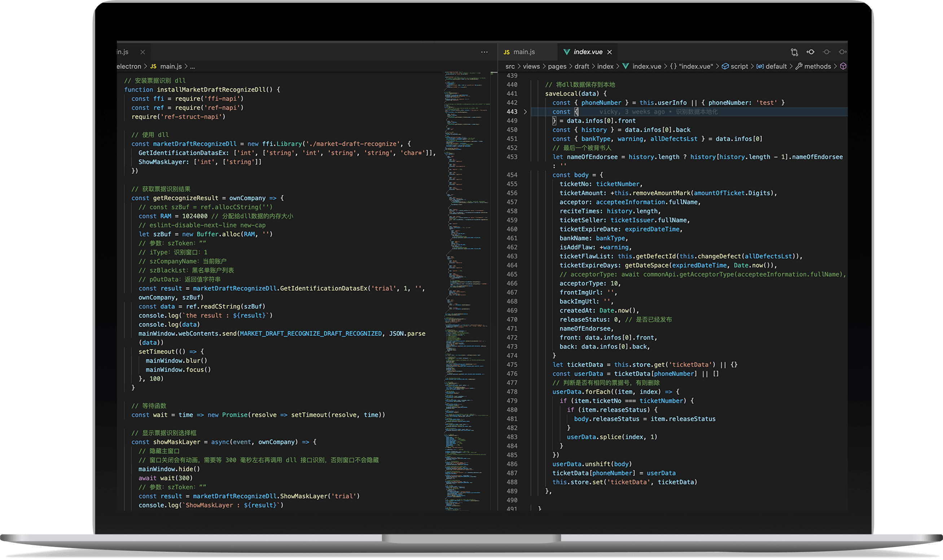
Task: Click the left breadcrumb ellipsis after main.js
Action: pyautogui.click(x=193, y=66)
